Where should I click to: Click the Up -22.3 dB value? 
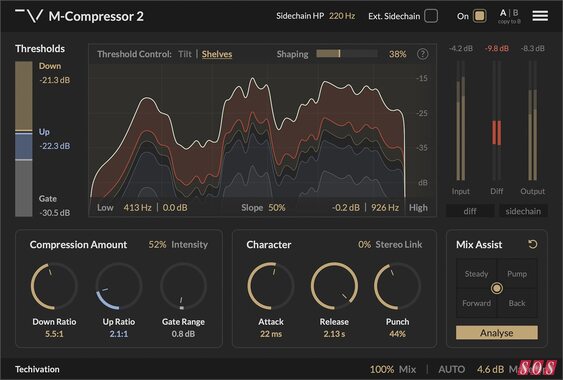tap(55, 146)
